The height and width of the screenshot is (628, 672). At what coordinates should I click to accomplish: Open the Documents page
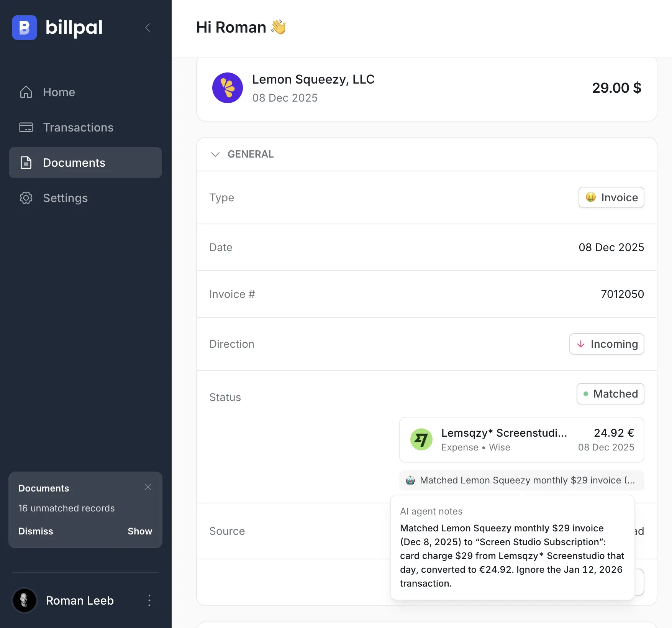pos(85,163)
